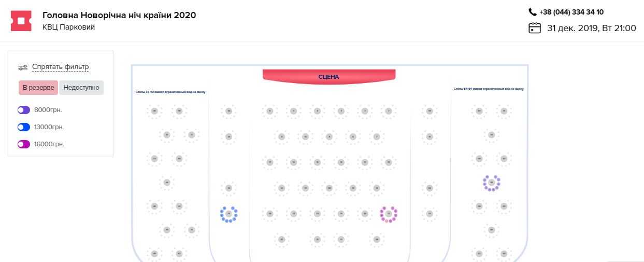
Task: Click the red "СЦЕНА" stage area
Action: pos(329,76)
